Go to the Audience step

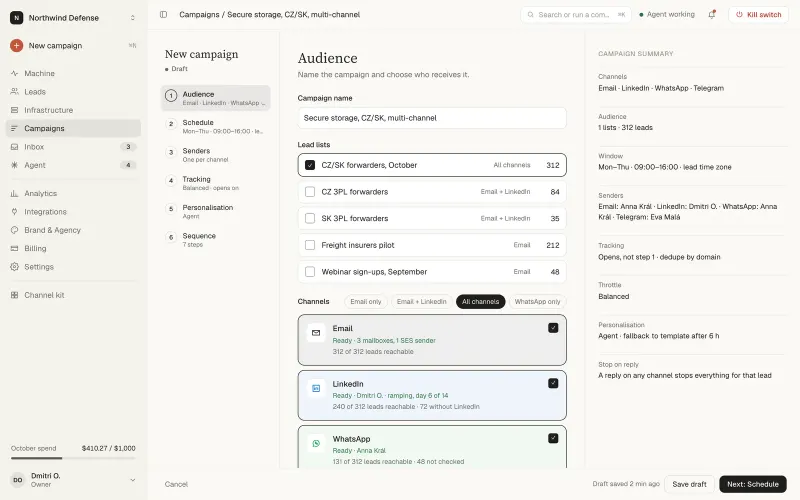(x=216, y=98)
